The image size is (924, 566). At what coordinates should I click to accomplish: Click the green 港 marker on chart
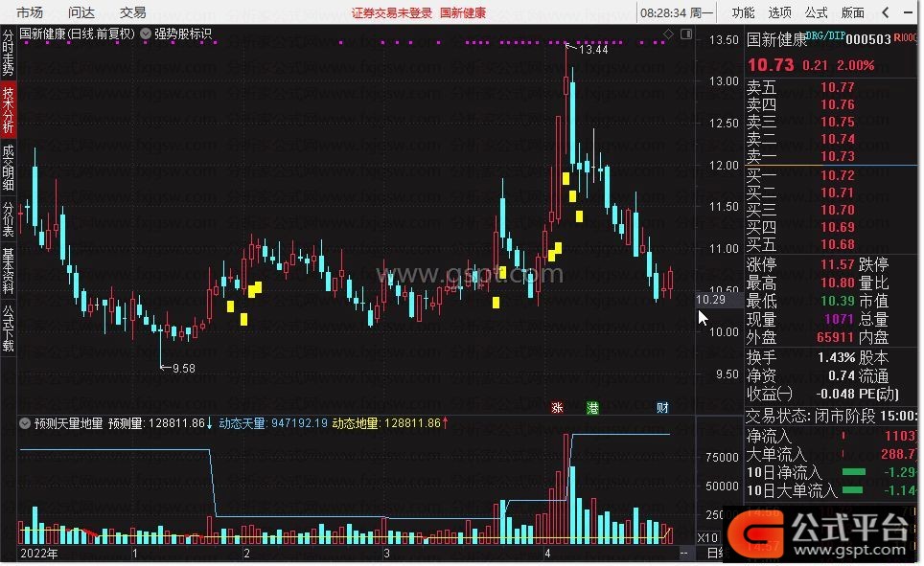(592, 408)
